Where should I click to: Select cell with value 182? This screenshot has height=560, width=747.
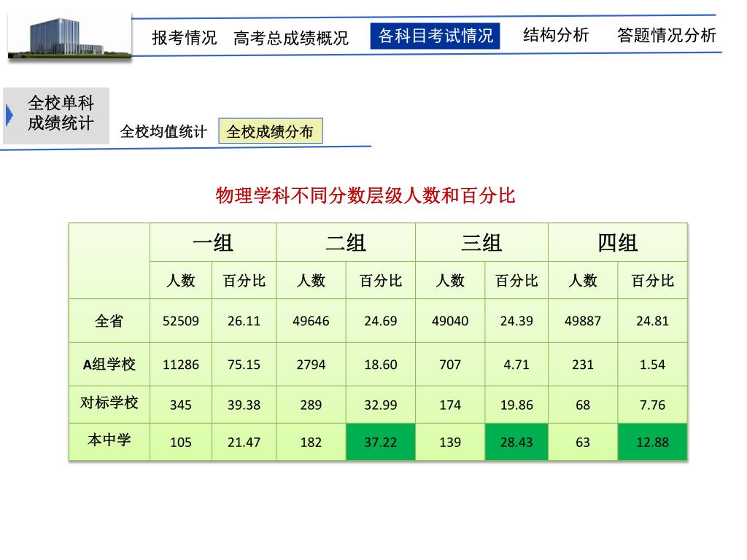(311, 442)
